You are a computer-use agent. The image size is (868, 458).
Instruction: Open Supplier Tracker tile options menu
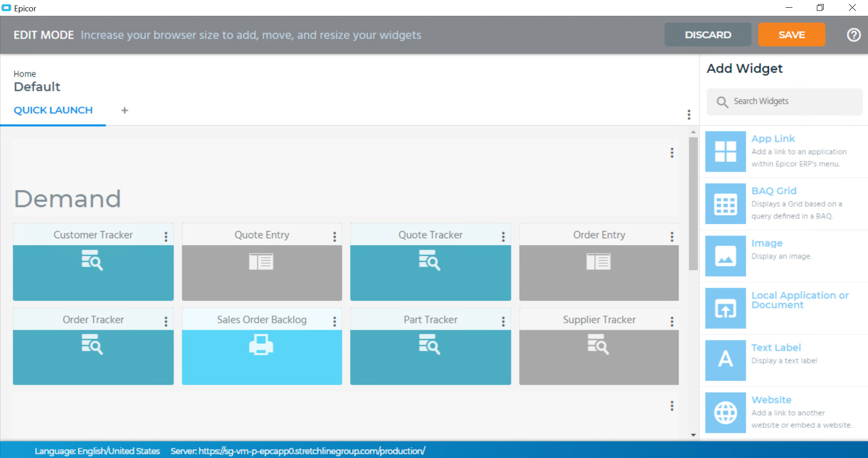pos(672,321)
